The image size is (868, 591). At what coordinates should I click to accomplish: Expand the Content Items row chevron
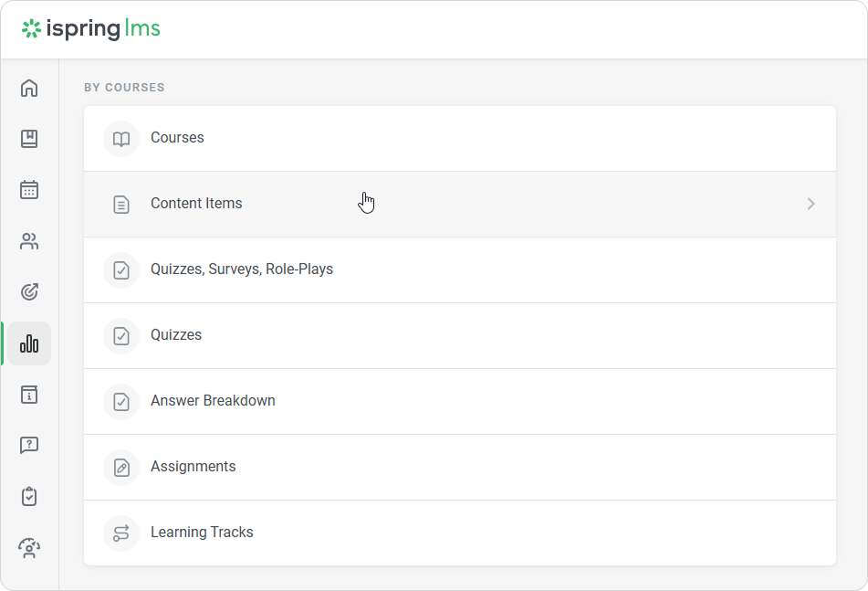(x=810, y=204)
